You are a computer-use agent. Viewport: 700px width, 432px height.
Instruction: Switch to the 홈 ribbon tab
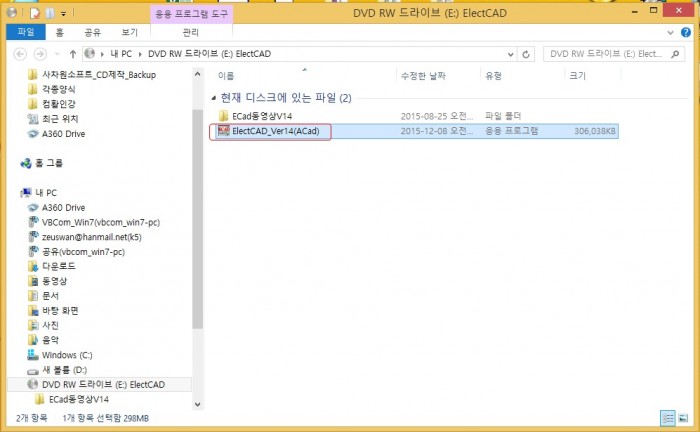59,32
